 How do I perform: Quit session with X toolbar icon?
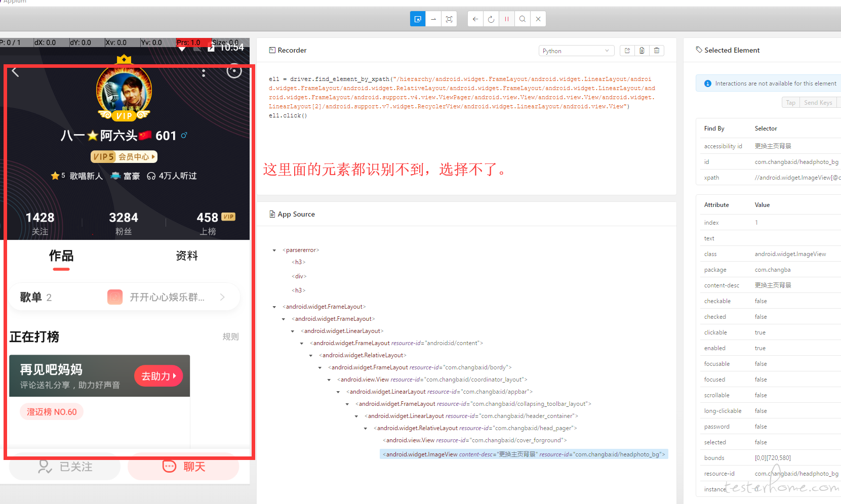click(538, 19)
